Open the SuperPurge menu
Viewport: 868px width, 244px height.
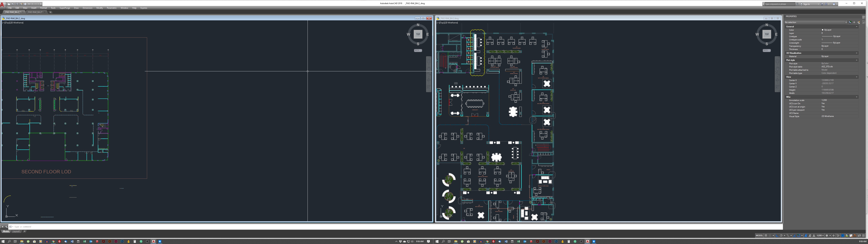(x=65, y=8)
